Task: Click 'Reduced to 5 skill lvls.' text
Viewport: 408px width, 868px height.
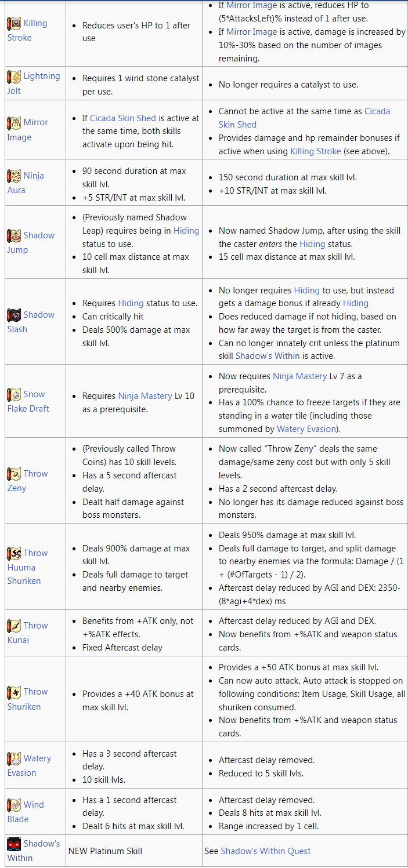Action: tap(261, 773)
